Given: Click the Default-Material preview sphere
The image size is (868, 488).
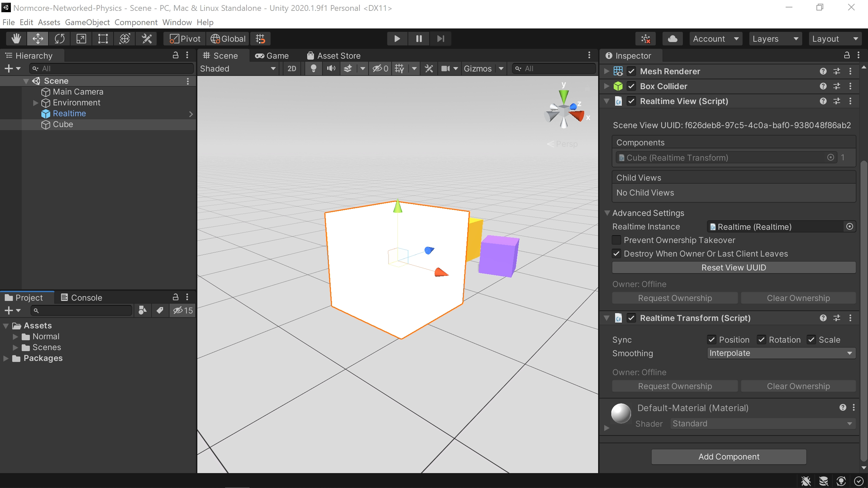Looking at the screenshot, I should pyautogui.click(x=621, y=413).
